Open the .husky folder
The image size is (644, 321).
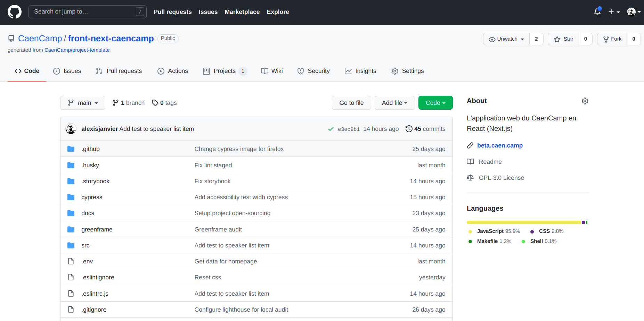click(90, 165)
